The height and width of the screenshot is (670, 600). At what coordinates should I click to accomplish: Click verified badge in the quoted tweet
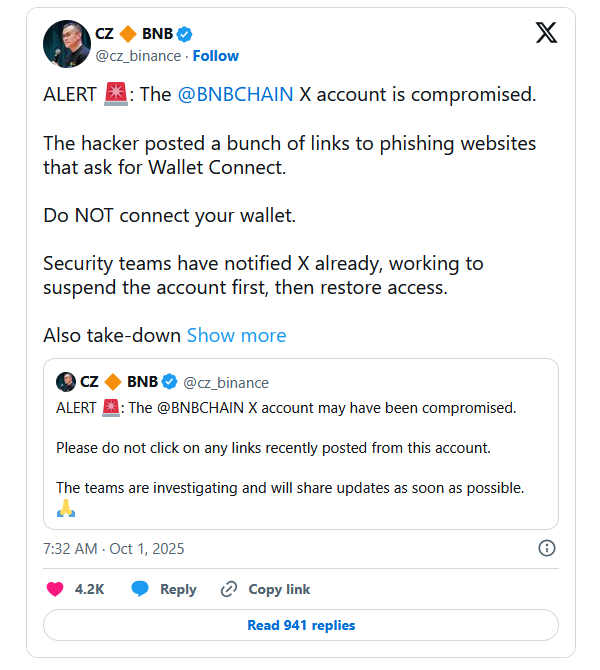coord(170,382)
